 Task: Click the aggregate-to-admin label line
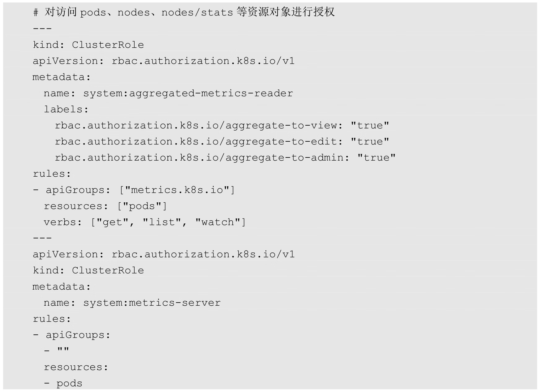click(225, 157)
